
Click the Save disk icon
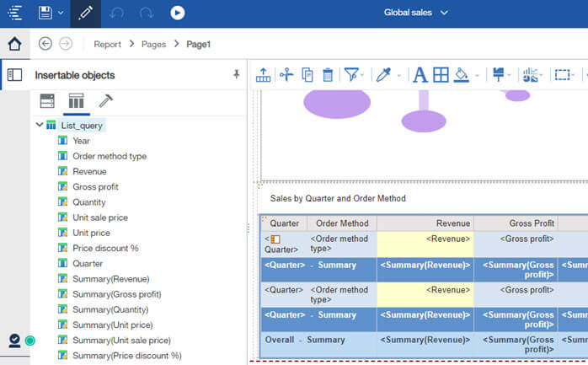coord(45,13)
